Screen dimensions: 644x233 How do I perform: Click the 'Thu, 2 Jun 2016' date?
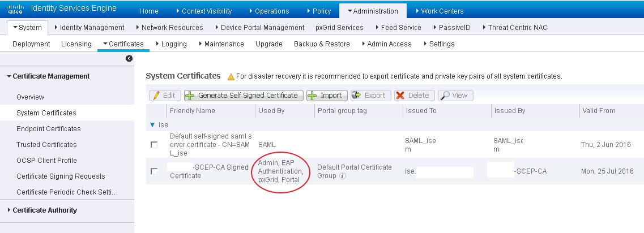click(x=606, y=145)
